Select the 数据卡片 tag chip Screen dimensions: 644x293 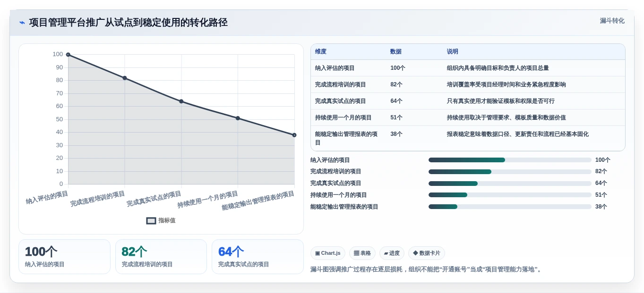coord(427,253)
